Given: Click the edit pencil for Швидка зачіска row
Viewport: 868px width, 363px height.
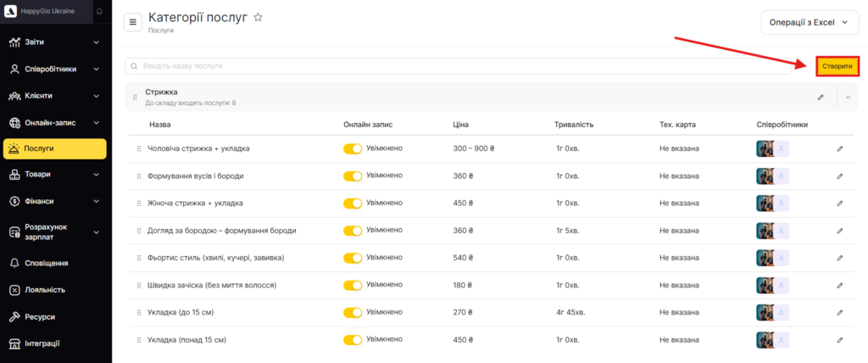Looking at the screenshot, I should pyautogui.click(x=839, y=285).
